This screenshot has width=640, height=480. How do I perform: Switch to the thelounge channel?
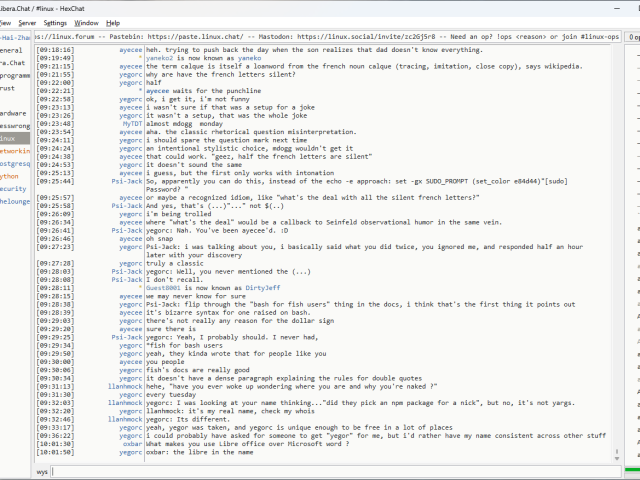click(15, 201)
